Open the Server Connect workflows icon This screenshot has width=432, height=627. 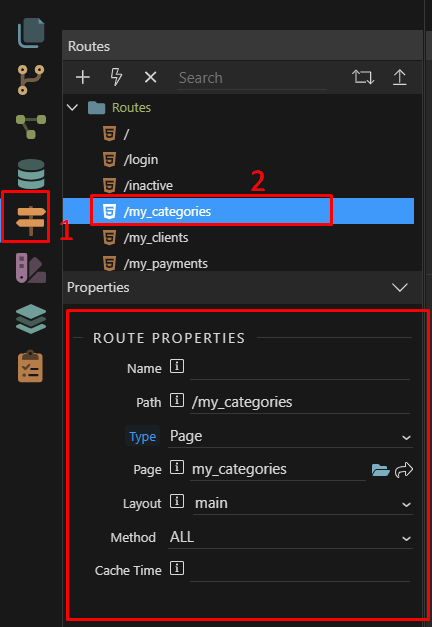[31, 126]
